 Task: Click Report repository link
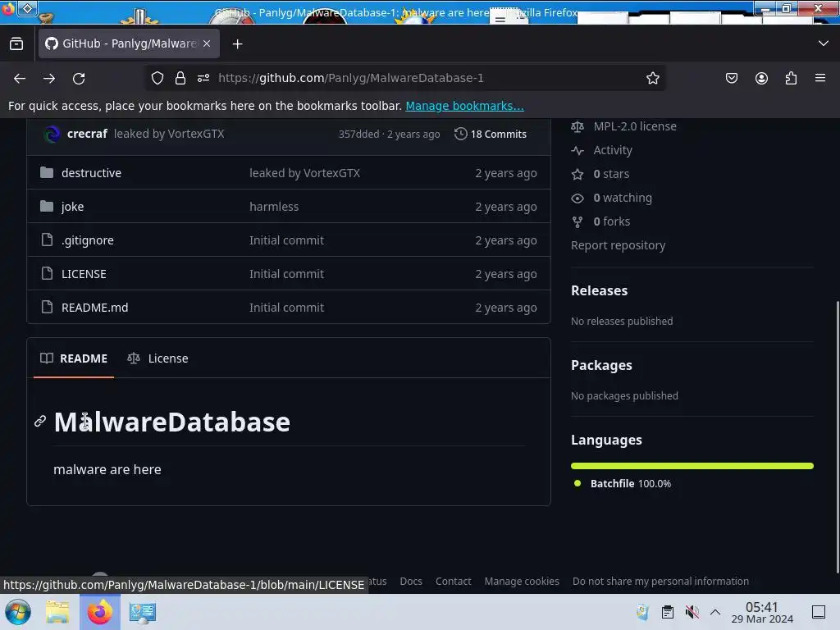pyautogui.click(x=619, y=245)
